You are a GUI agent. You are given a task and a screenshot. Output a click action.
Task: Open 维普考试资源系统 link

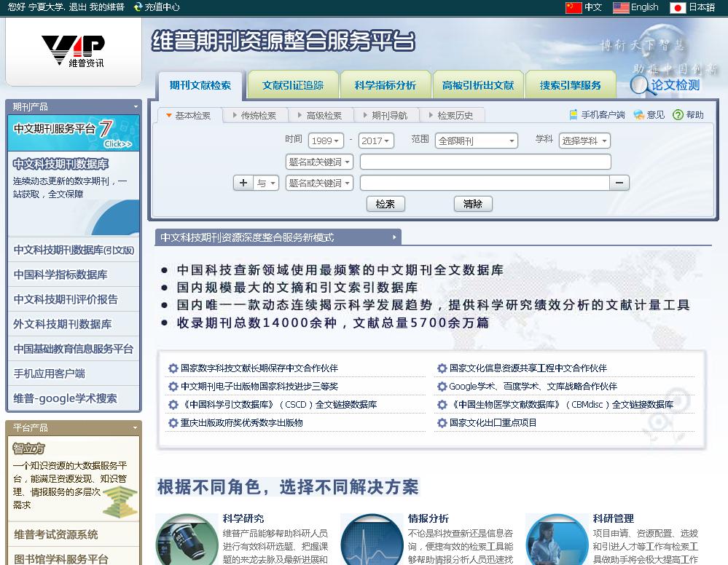(55, 534)
